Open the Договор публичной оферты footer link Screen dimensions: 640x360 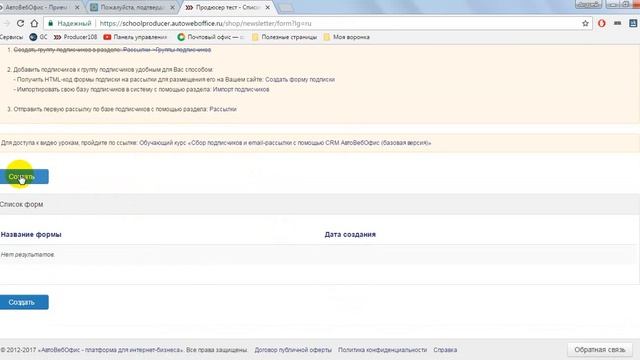click(x=293, y=350)
